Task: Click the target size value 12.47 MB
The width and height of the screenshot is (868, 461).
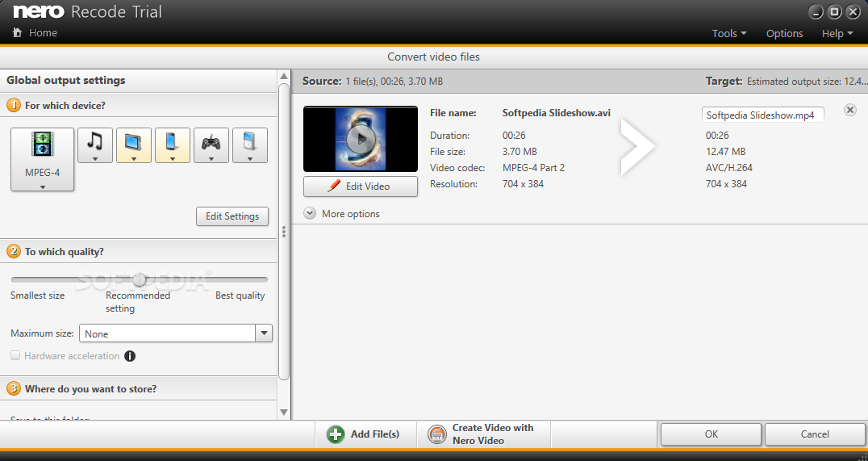Action: (726, 151)
